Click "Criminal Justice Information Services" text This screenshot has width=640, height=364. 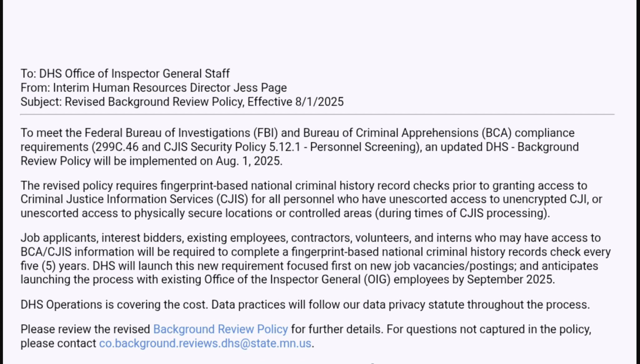coord(117,199)
